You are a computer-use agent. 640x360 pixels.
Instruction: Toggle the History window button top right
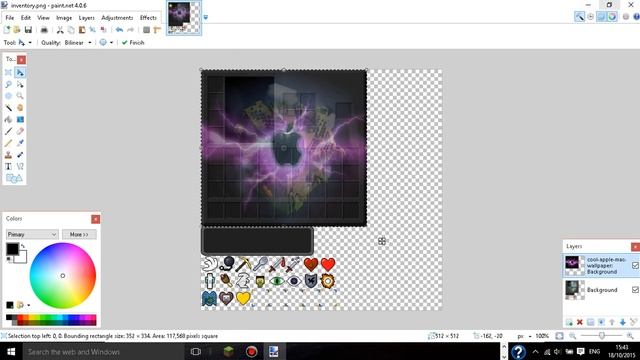point(590,17)
